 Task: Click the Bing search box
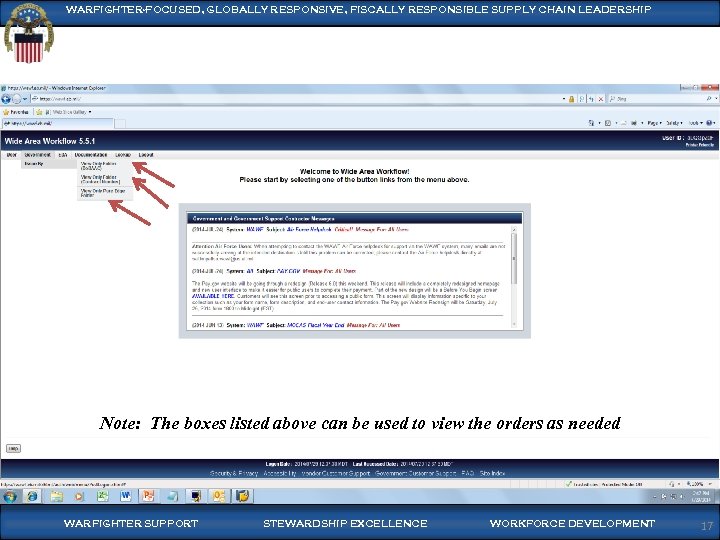[x=657, y=99]
